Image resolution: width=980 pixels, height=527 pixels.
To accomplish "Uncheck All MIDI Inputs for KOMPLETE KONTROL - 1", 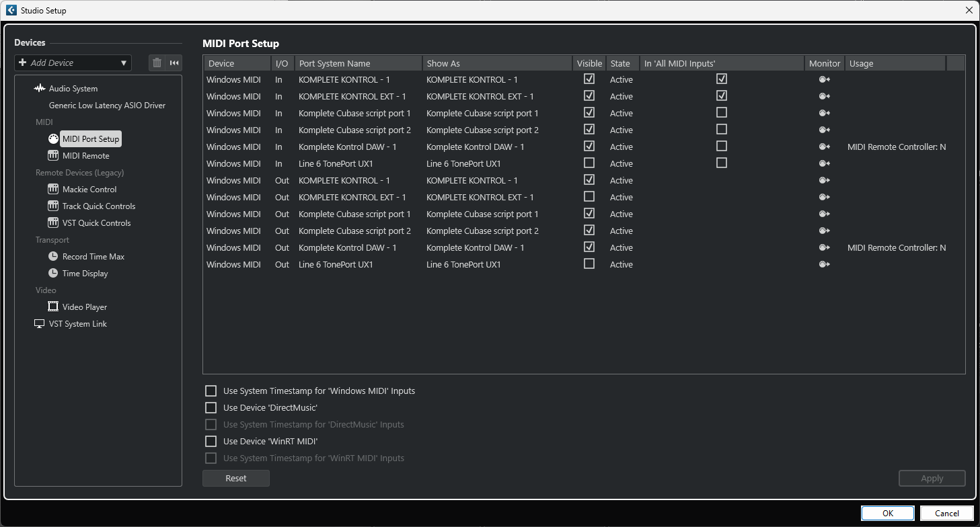I will click(722, 79).
